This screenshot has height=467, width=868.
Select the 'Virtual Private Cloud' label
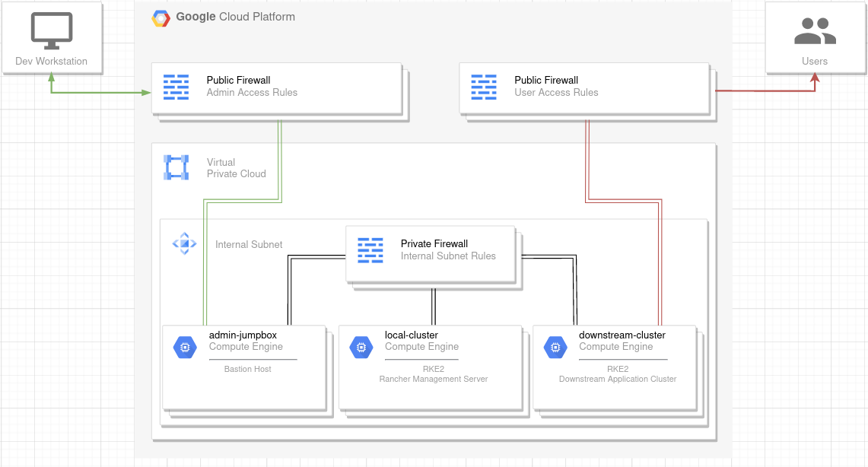237,167
